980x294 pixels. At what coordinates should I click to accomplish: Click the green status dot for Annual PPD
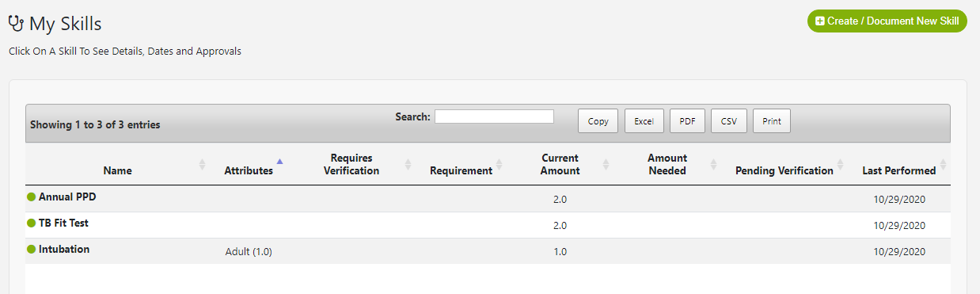32,197
